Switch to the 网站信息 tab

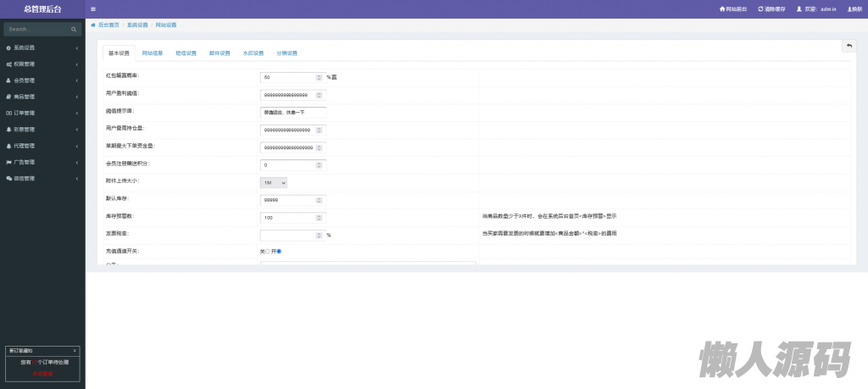coord(153,53)
